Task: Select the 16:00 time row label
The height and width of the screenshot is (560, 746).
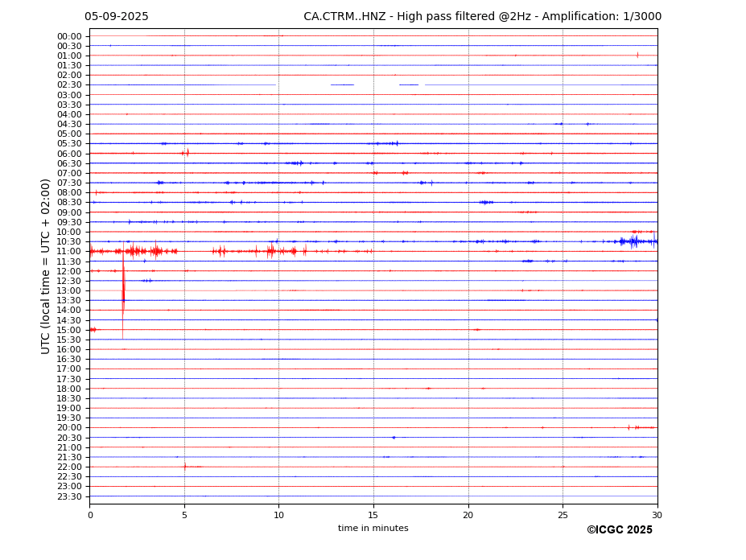Action: tap(69, 350)
